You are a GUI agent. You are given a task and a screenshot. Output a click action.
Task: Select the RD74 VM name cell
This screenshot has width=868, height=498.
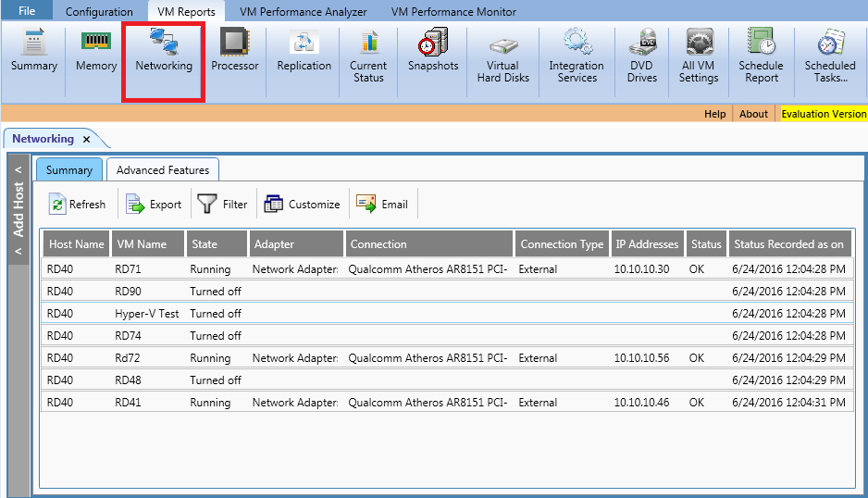(x=128, y=336)
